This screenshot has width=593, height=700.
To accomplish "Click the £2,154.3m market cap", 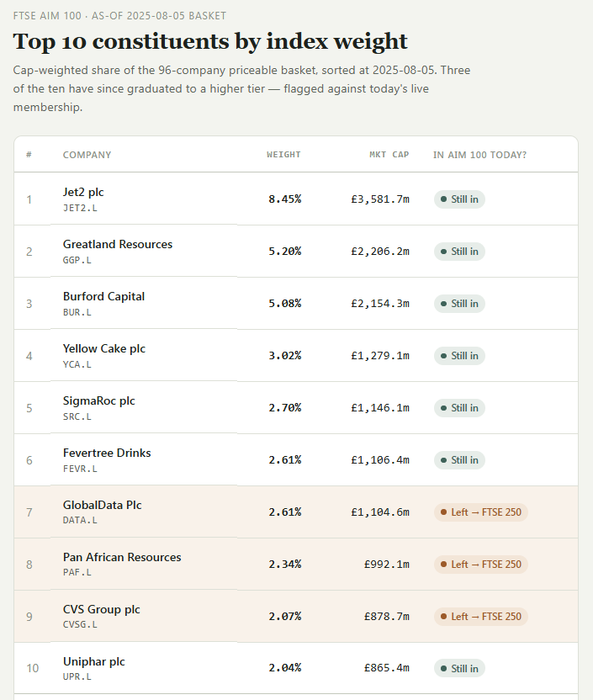I will click(380, 304).
